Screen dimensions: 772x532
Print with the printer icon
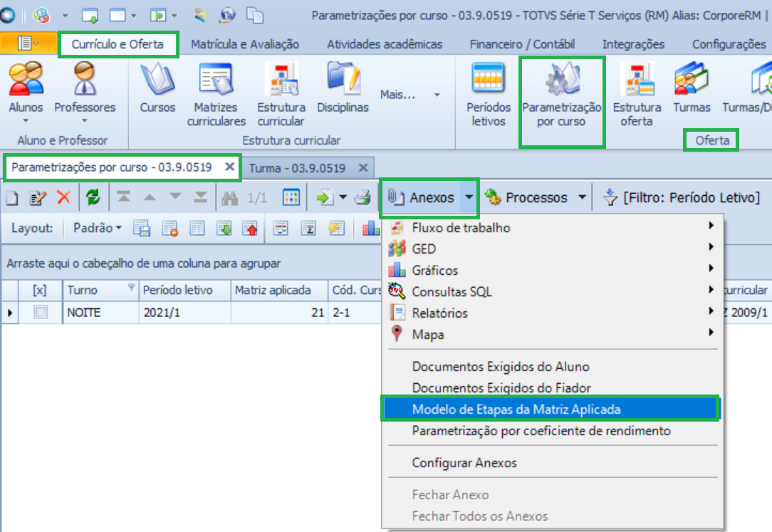coord(363,198)
